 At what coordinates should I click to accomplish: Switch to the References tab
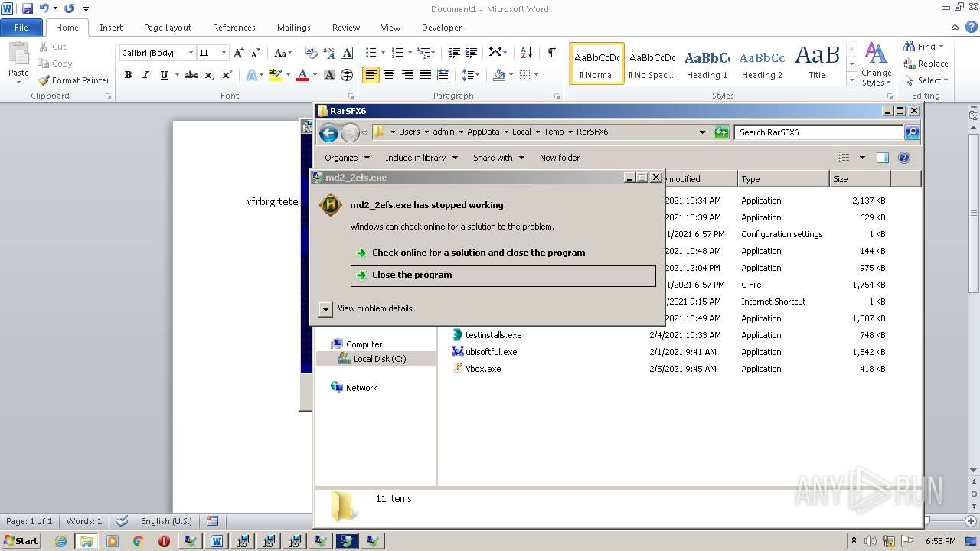click(x=234, y=28)
